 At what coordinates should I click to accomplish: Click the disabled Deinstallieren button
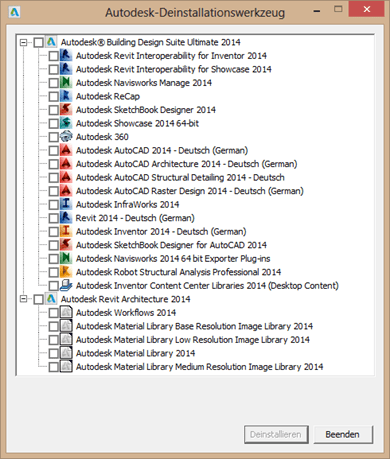click(276, 434)
